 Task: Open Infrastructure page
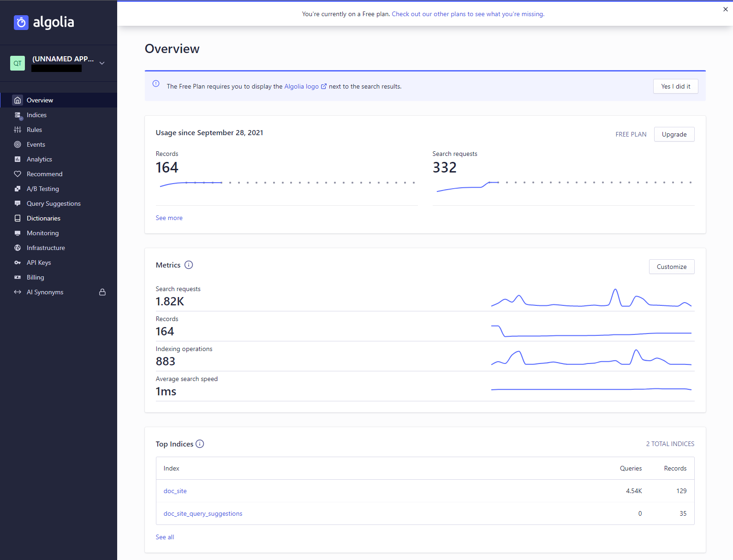[59, 248]
